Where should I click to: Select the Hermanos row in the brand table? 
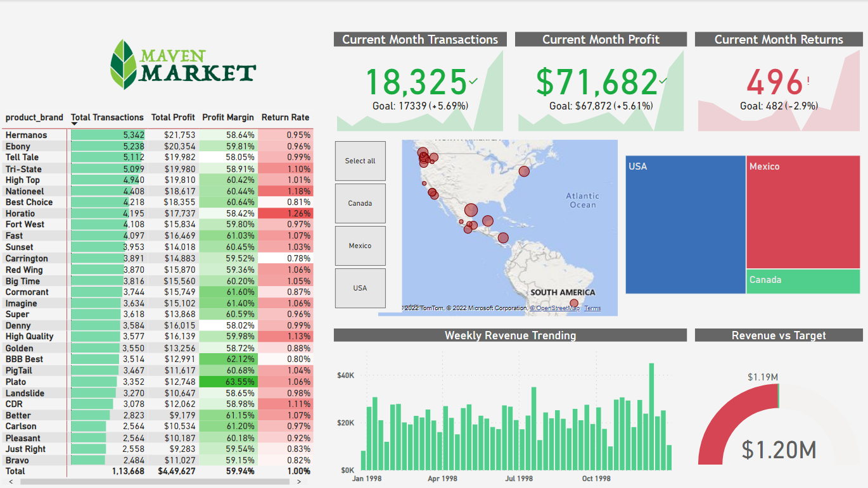click(26, 135)
